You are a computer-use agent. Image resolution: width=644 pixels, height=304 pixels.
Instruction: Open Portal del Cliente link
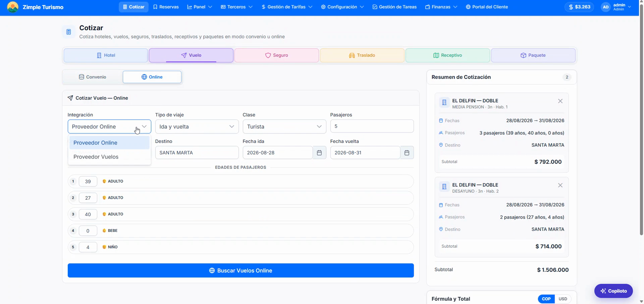point(487,7)
